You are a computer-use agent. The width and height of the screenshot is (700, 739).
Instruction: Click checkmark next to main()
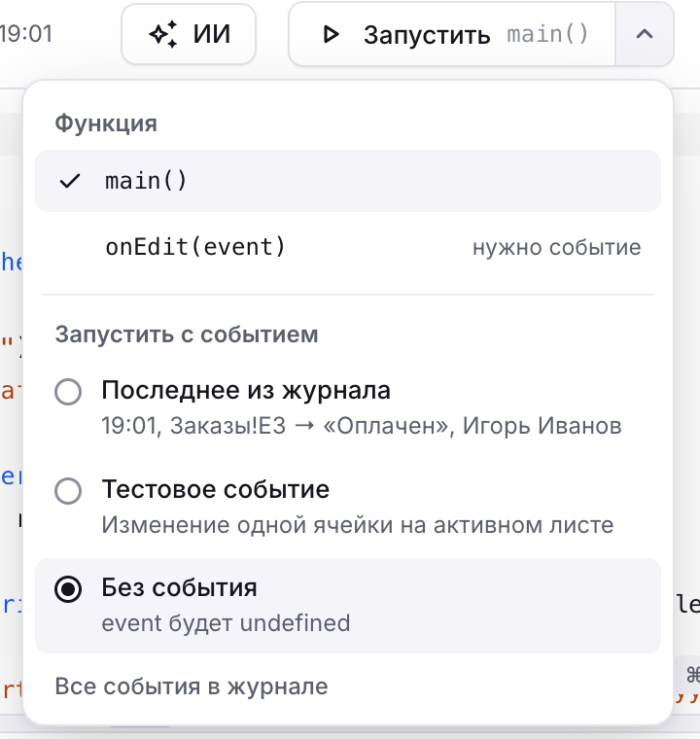[x=70, y=181]
